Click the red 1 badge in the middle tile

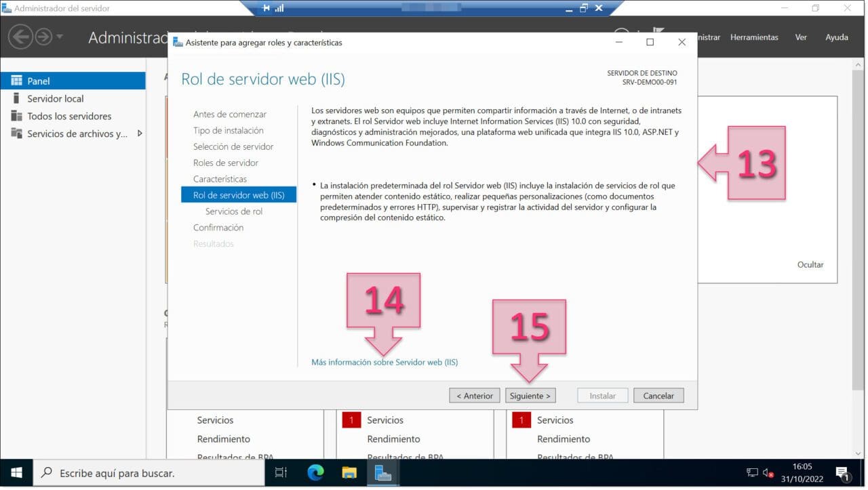pyautogui.click(x=351, y=420)
